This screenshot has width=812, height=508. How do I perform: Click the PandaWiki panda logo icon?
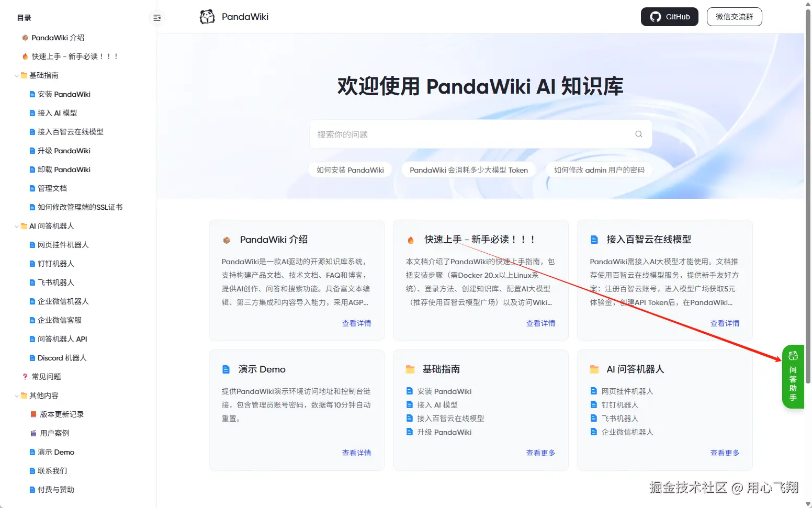(207, 17)
